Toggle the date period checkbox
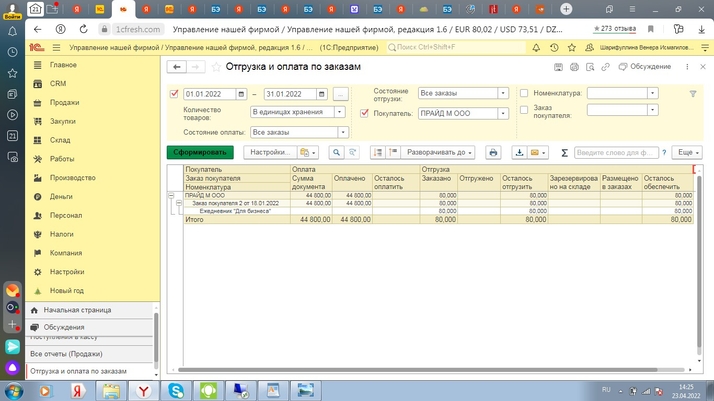 click(174, 94)
